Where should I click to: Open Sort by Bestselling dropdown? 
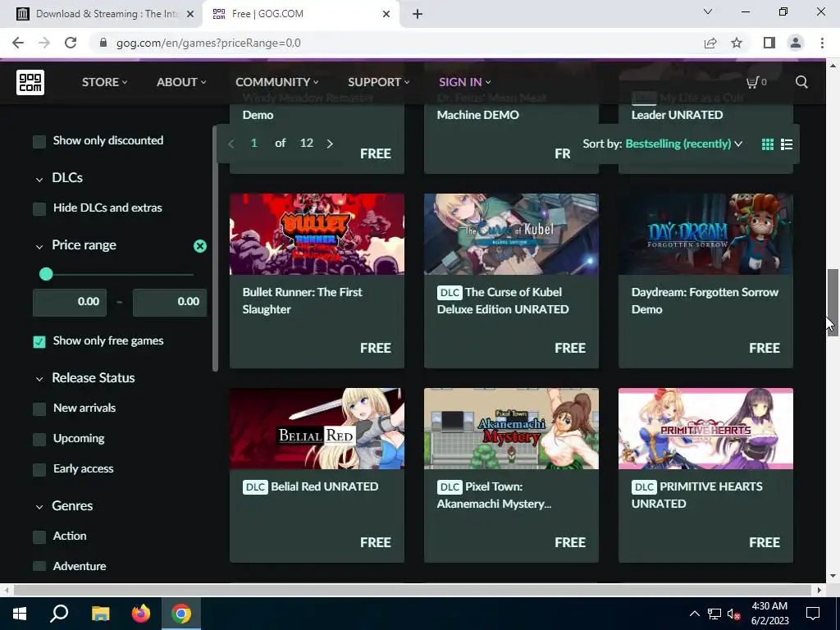pyautogui.click(x=683, y=144)
